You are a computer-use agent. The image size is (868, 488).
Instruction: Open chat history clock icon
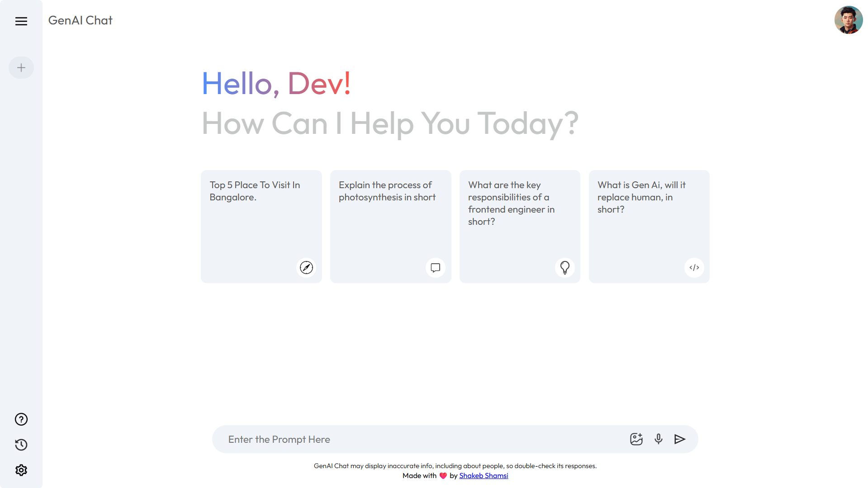tap(21, 445)
